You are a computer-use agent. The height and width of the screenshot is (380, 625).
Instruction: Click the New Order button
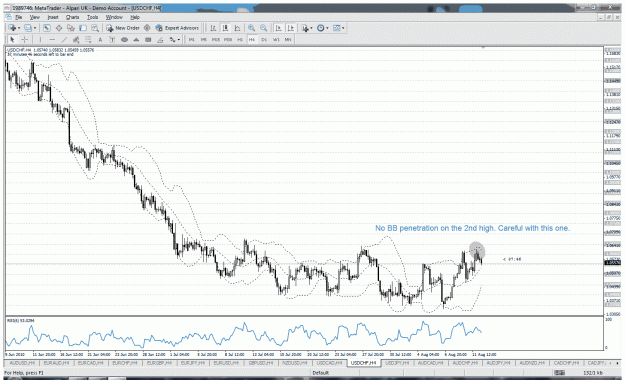[123, 28]
